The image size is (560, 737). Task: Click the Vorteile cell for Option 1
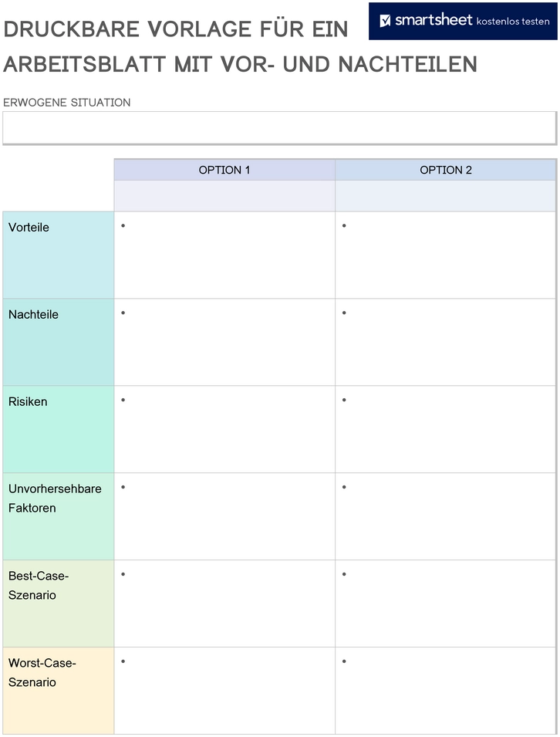click(224, 255)
